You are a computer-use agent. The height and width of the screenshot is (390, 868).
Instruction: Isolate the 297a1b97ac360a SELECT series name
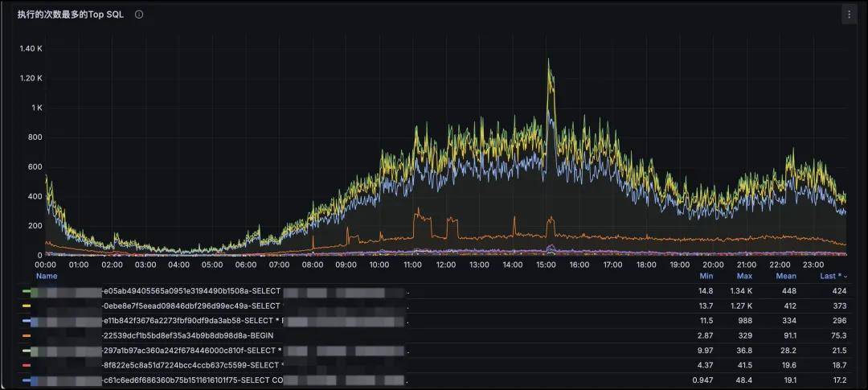pos(191,351)
